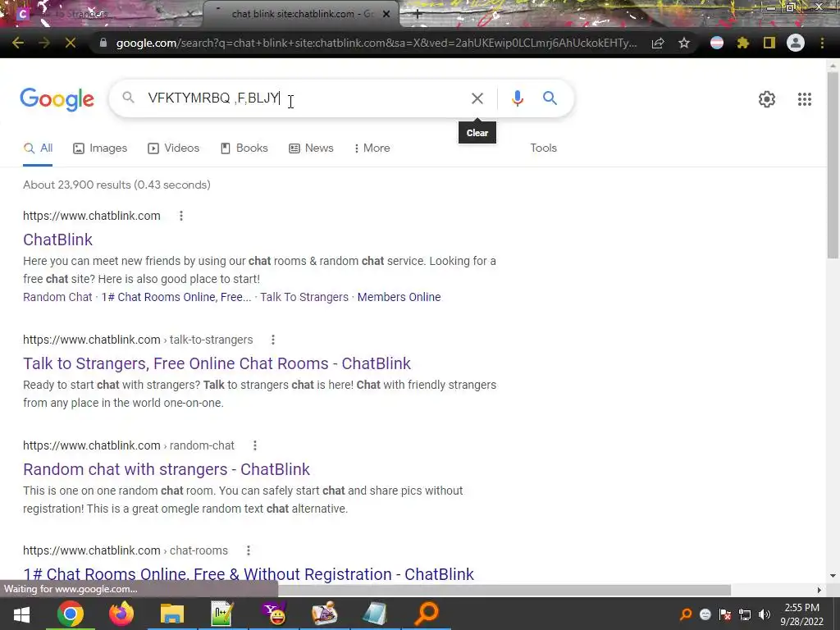Open Members Online sitelink
840x630 pixels.
pyautogui.click(x=399, y=297)
